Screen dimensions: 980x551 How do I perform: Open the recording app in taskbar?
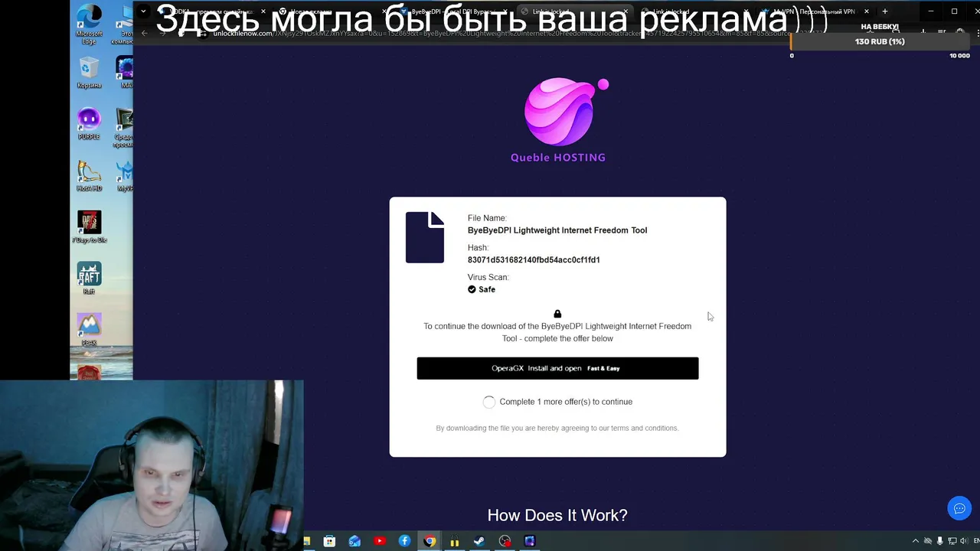point(505,541)
